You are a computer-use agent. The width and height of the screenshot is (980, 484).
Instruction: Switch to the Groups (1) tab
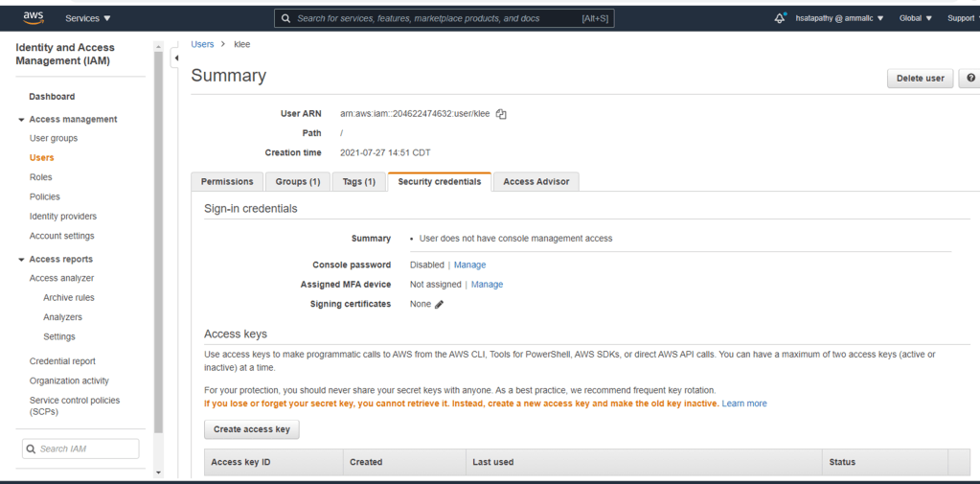click(298, 182)
